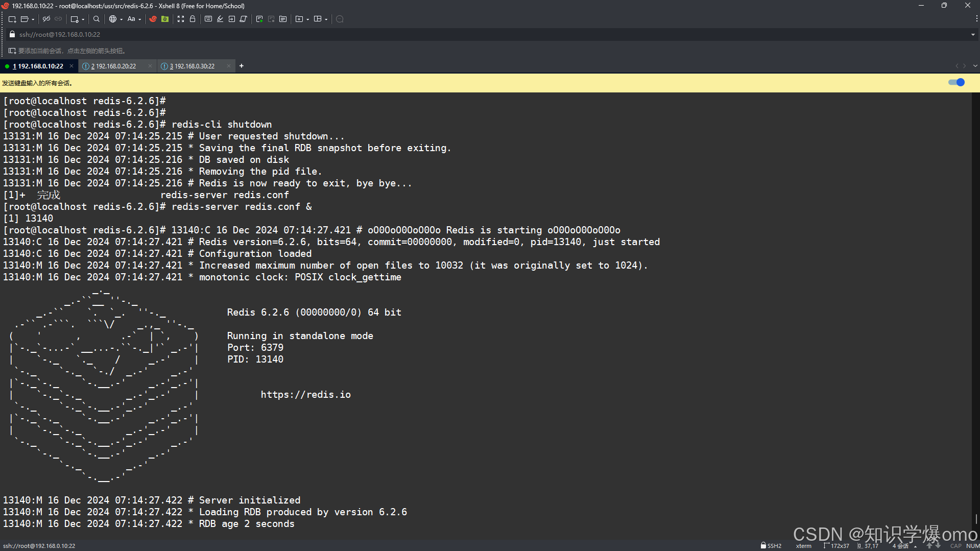980x551 pixels.
Task: Click the Stop logging icon
Action: (x=271, y=19)
